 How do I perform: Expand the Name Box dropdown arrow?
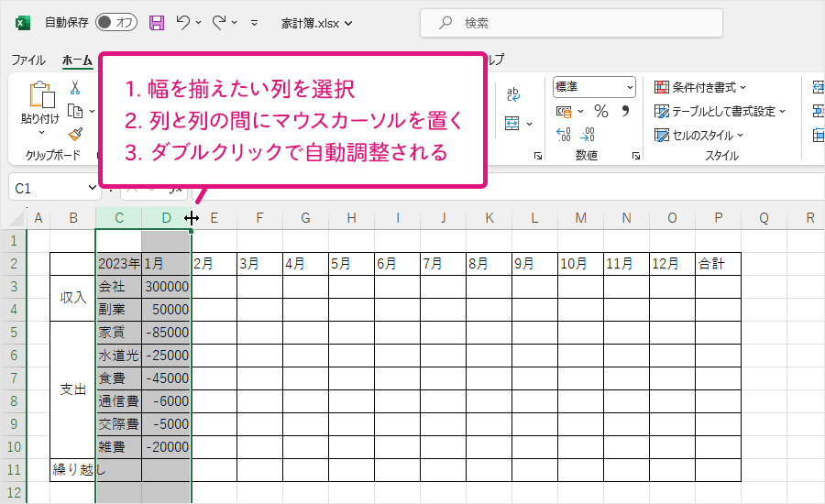coord(91,188)
